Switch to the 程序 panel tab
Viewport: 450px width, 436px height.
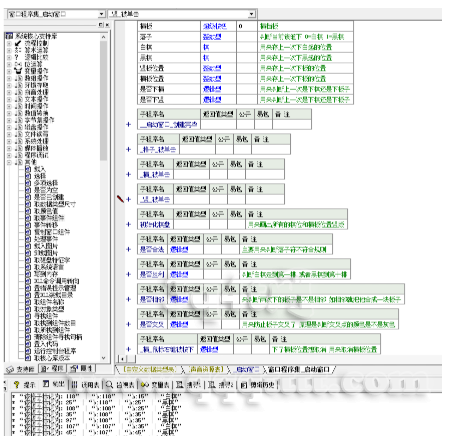[x=53, y=369]
